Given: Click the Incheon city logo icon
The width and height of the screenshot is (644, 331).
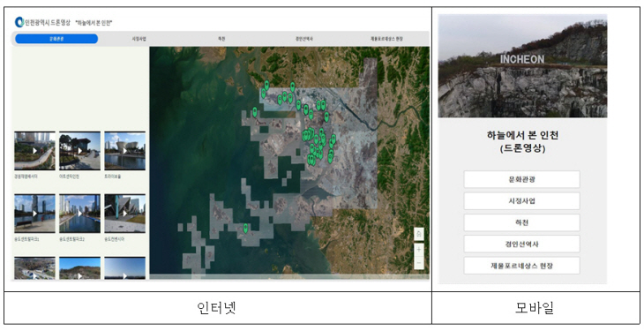Looking at the screenshot, I should tap(19, 22).
